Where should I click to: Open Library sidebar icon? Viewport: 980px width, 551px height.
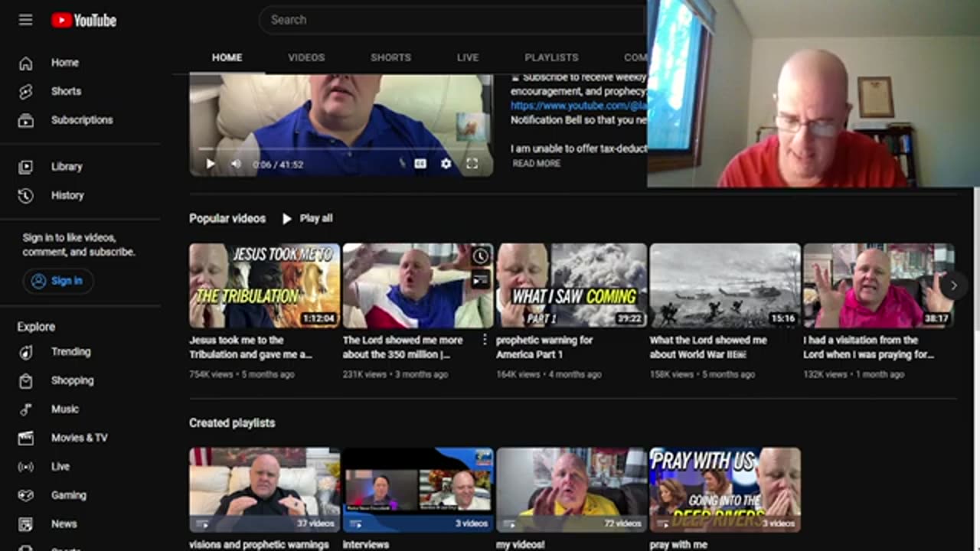tap(26, 167)
